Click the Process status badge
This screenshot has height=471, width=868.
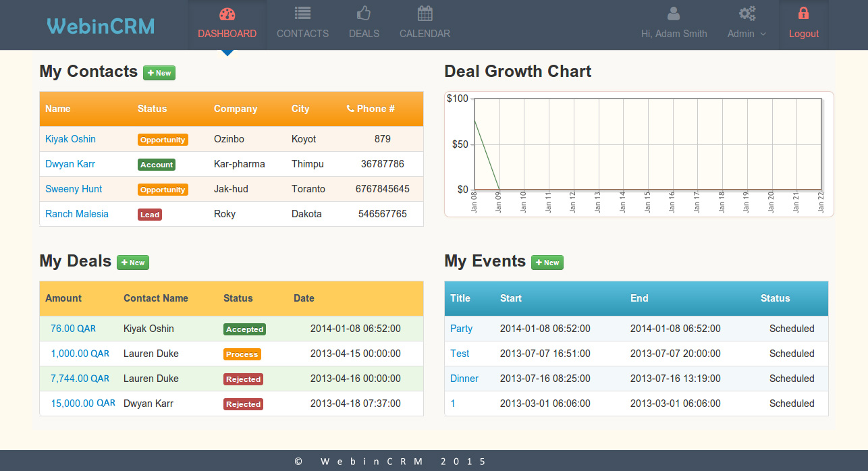click(x=242, y=354)
